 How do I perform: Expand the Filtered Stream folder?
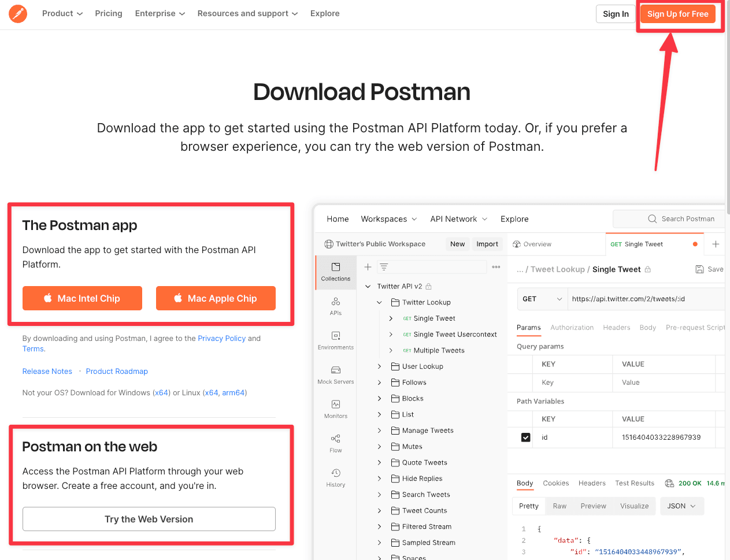pyautogui.click(x=379, y=526)
